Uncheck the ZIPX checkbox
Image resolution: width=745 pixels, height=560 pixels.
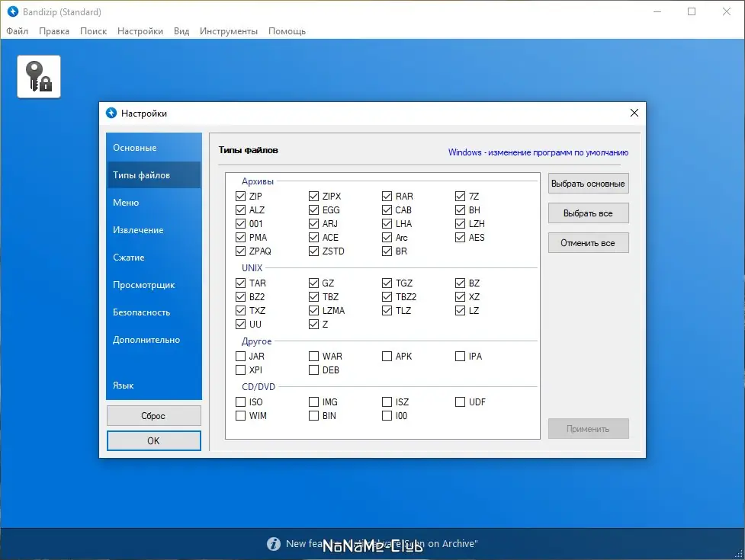click(313, 196)
